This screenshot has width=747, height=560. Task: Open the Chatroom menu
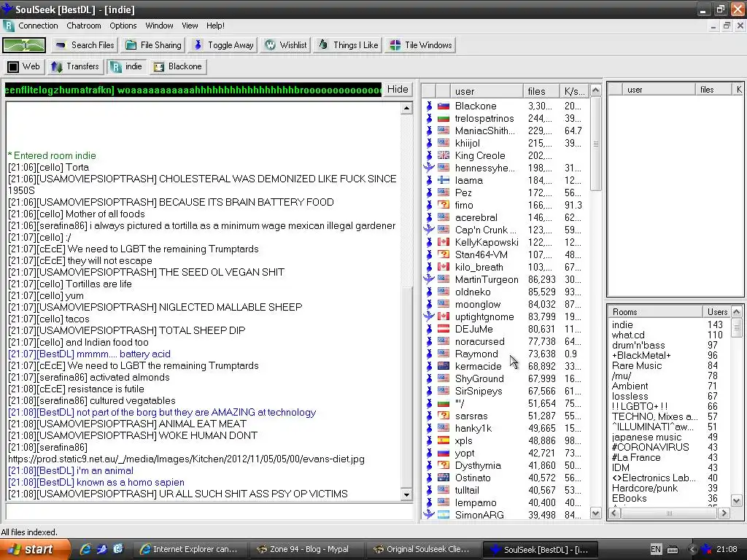coord(83,26)
